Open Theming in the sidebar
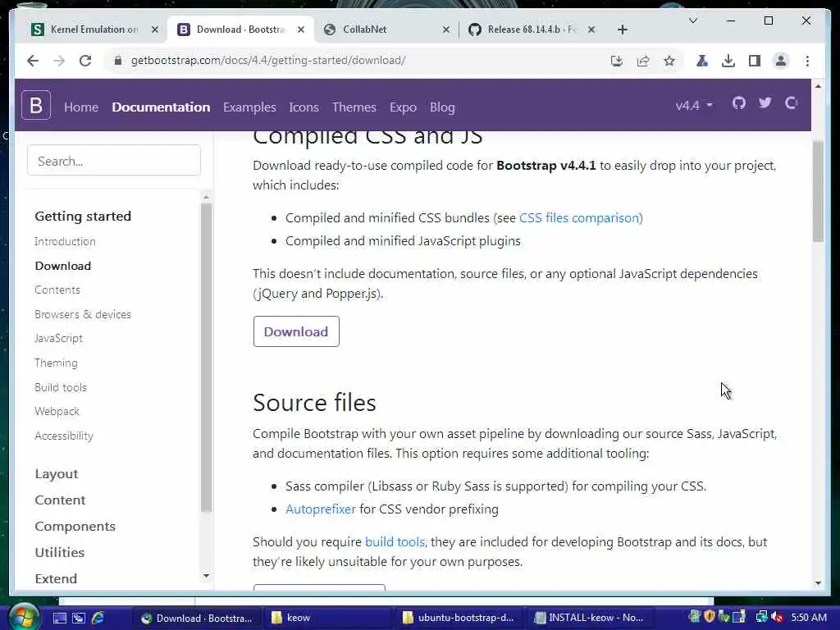Image resolution: width=840 pixels, height=630 pixels. tap(57, 363)
